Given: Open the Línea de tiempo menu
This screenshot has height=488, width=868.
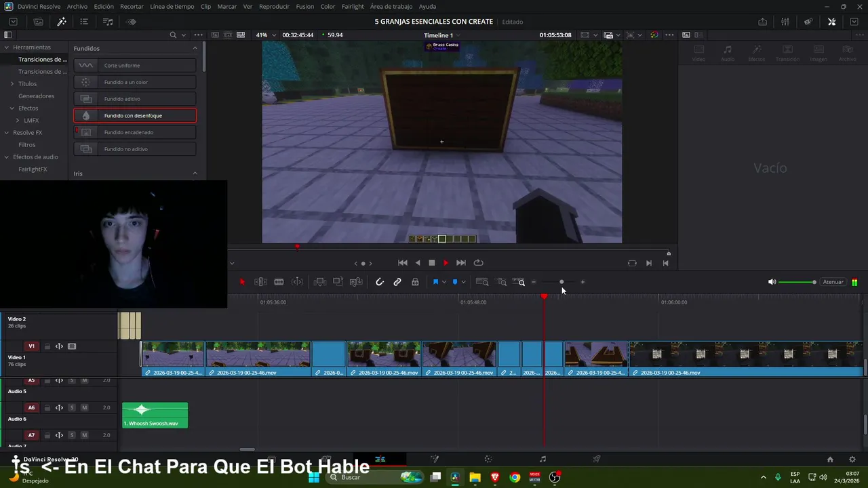Looking at the screenshot, I should click(172, 6).
